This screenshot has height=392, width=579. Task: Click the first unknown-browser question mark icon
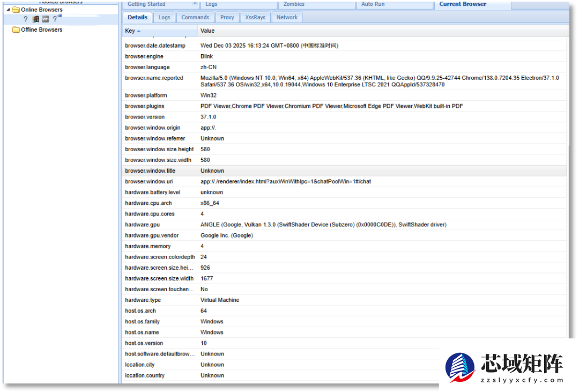(26, 19)
